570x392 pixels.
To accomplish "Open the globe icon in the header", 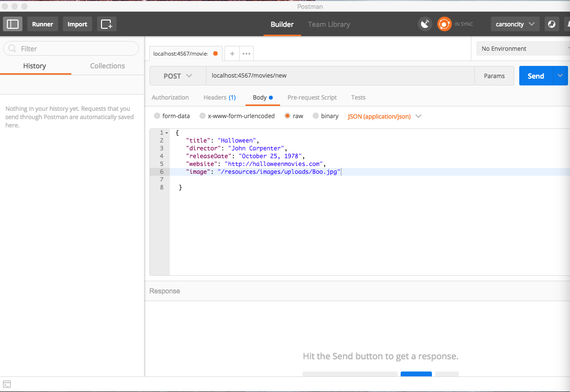I will click(551, 24).
